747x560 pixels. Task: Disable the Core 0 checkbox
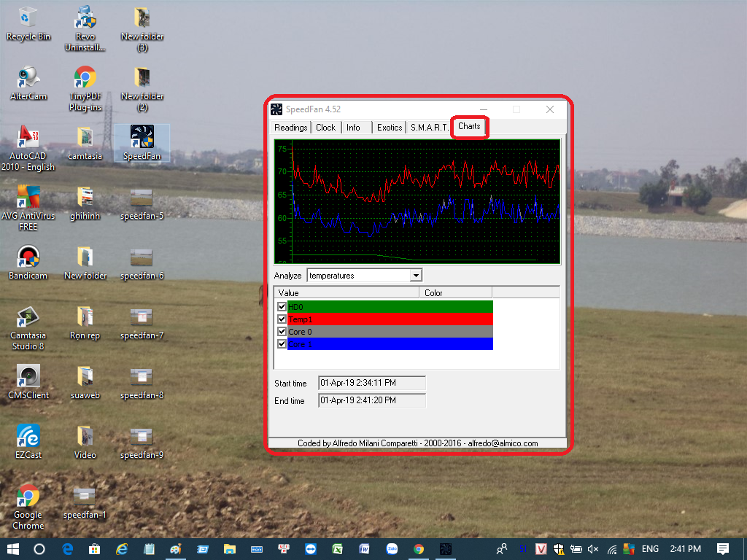282,332
